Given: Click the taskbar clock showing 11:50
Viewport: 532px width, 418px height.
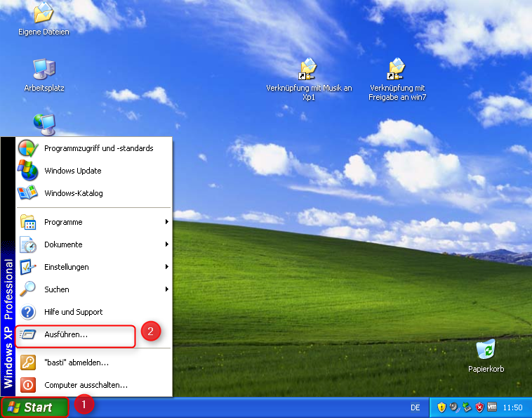Looking at the screenshot, I should [x=514, y=407].
